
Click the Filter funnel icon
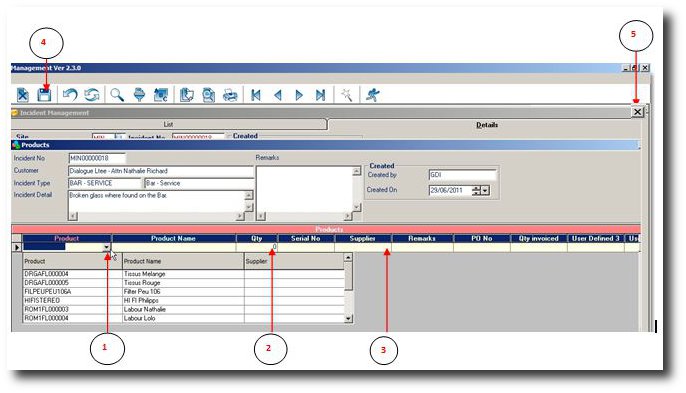coord(139,95)
